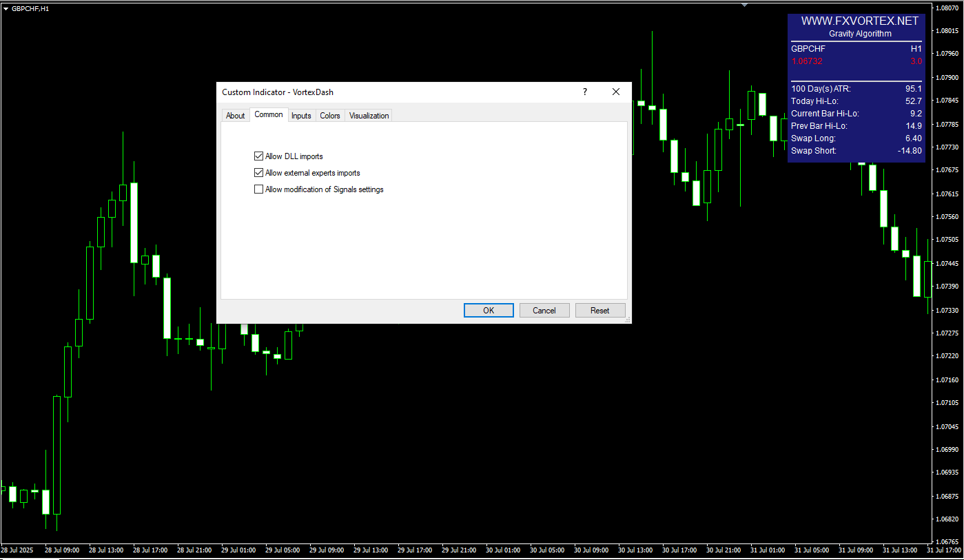Select the Prev Bar Hi-Lo label
The height and width of the screenshot is (560, 964).
coord(819,126)
